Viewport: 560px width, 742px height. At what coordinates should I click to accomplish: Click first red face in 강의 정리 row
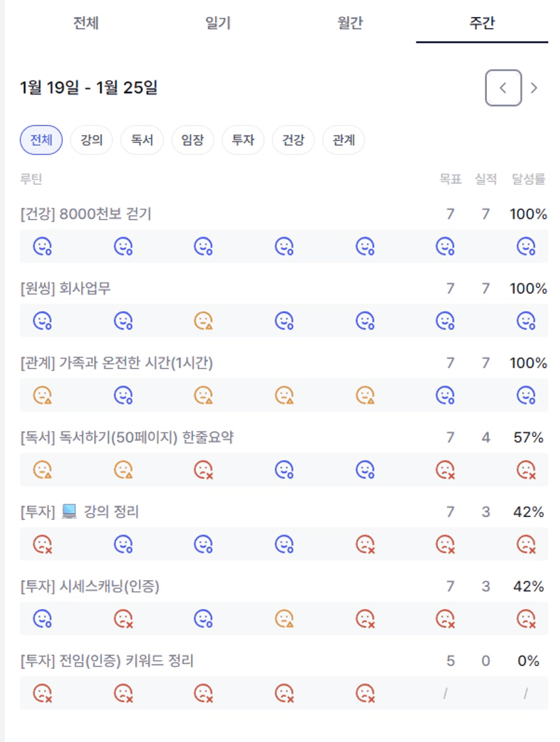coord(43,543)
